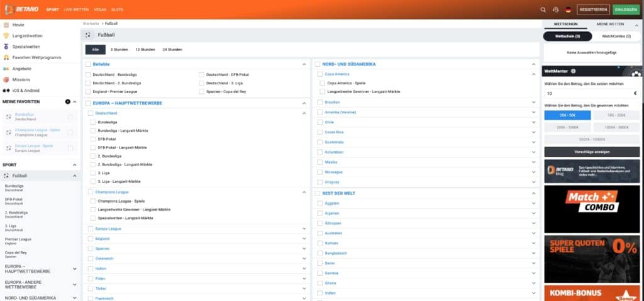Filter matches by 24 Stunden
This screenshot has width=644, height=301.
point(172,49)
